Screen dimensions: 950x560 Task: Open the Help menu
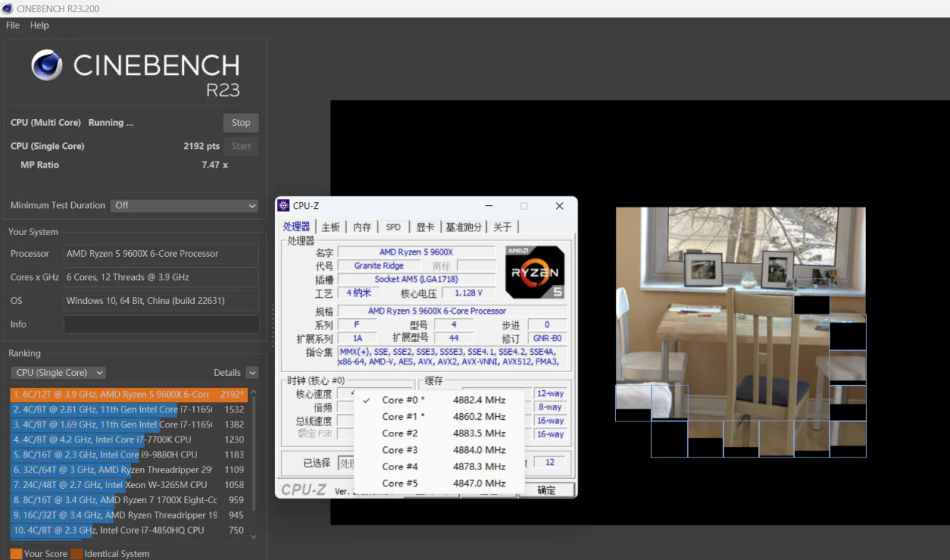coord(40,25)
